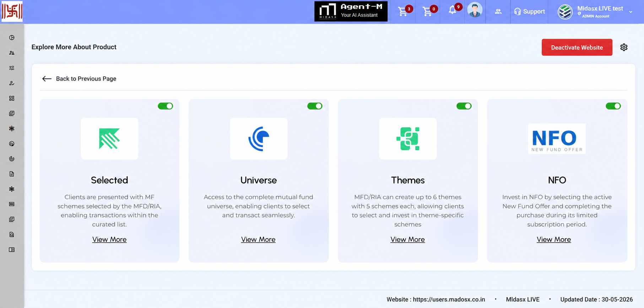The height and width of the screenshot is (308, 644).
Task: Click the 'Universe' card title
Action: click(x=259, y=180)
